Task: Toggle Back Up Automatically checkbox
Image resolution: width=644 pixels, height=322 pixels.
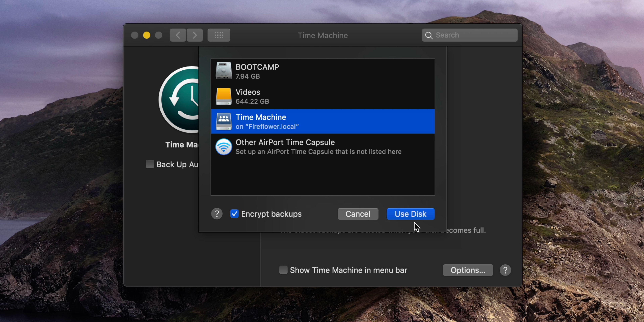Action: pos(150,164)
